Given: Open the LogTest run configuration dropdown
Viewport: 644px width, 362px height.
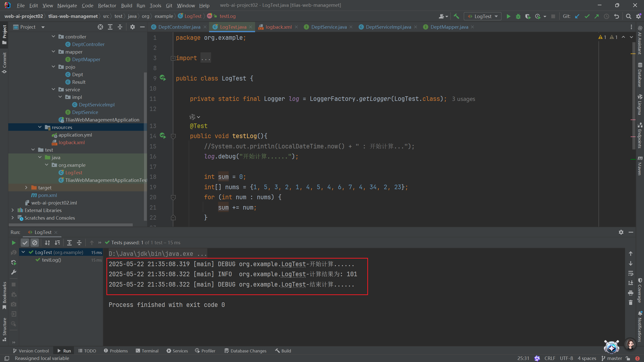Looking at the screenshot, I should (482, 16).
